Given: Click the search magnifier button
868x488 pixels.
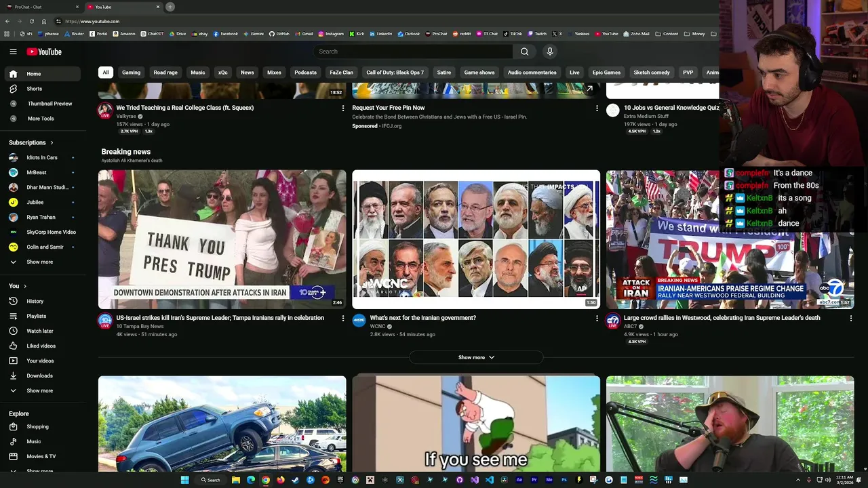Looking at the screenshot, I should (x=524, y=52).
